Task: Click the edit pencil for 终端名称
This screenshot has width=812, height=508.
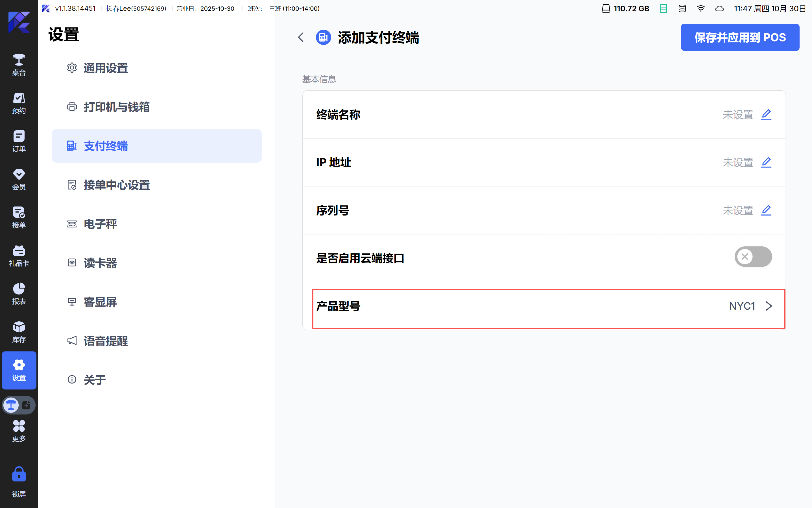Action: pyautogui.click(x=766, y=115)
